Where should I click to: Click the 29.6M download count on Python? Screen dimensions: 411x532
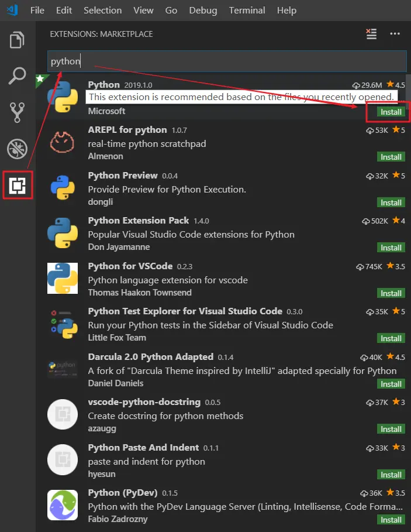(367, 85)
